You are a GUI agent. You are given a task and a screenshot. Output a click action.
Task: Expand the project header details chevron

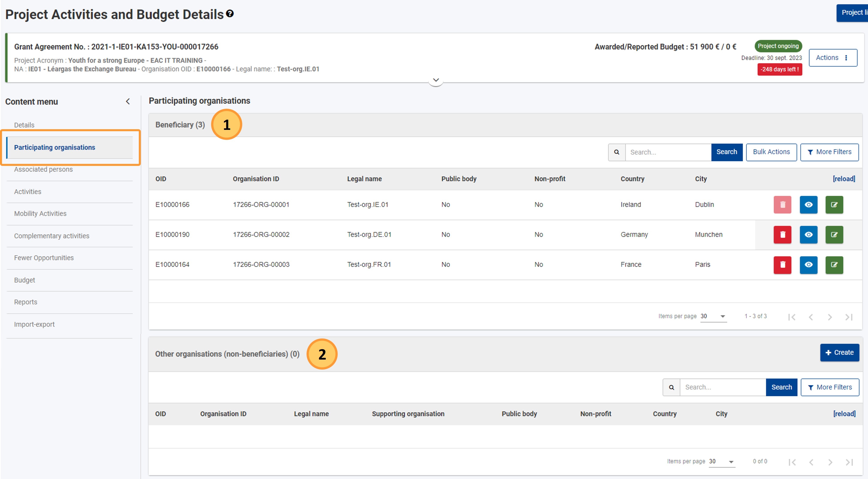pyautogui.click(x=436, y=80)
